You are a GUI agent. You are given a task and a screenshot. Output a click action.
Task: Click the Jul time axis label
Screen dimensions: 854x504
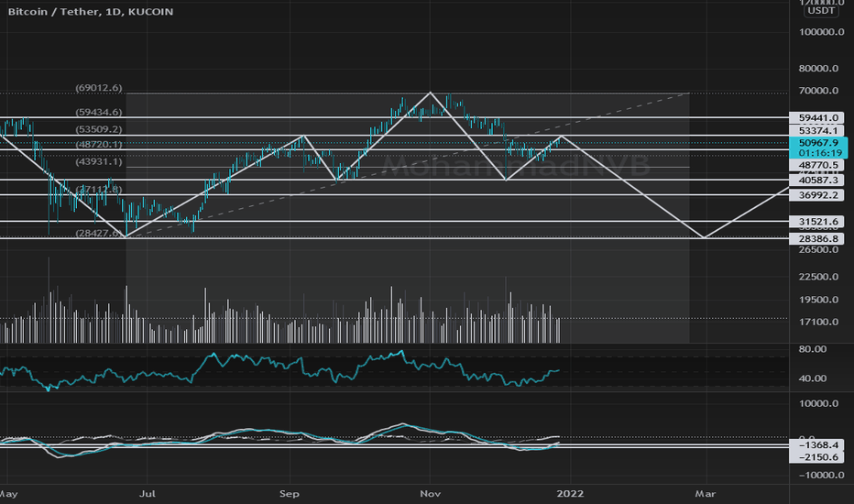(x=147, y=494)
